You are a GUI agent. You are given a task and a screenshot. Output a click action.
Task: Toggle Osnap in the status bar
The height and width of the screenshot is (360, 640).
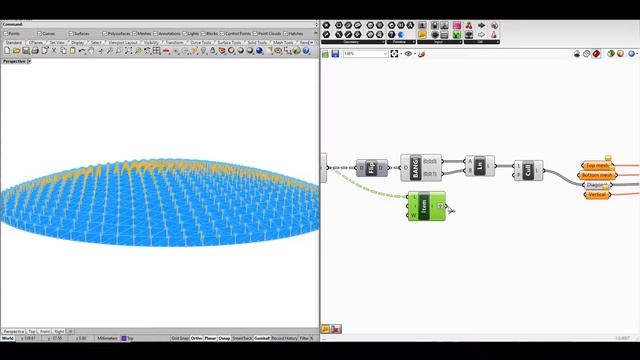(224, 338)
